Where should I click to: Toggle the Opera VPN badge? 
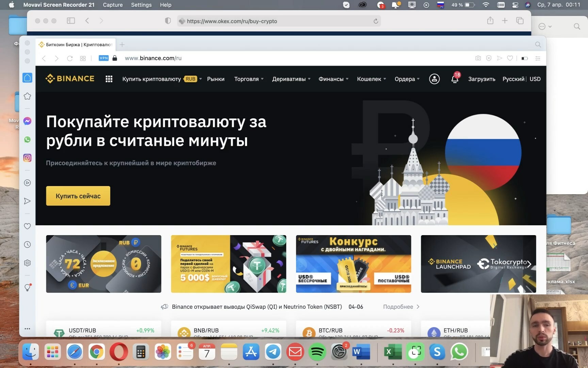[x=103, y=58]
